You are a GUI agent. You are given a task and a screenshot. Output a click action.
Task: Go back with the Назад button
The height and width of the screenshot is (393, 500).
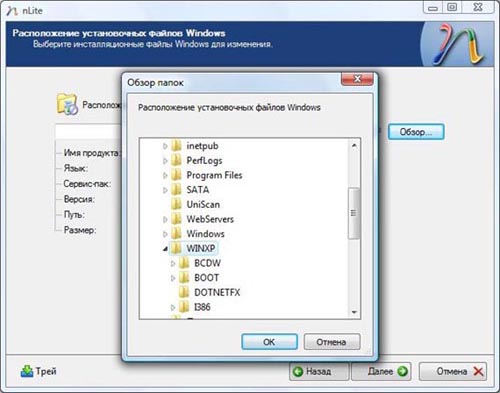[319, 371]
